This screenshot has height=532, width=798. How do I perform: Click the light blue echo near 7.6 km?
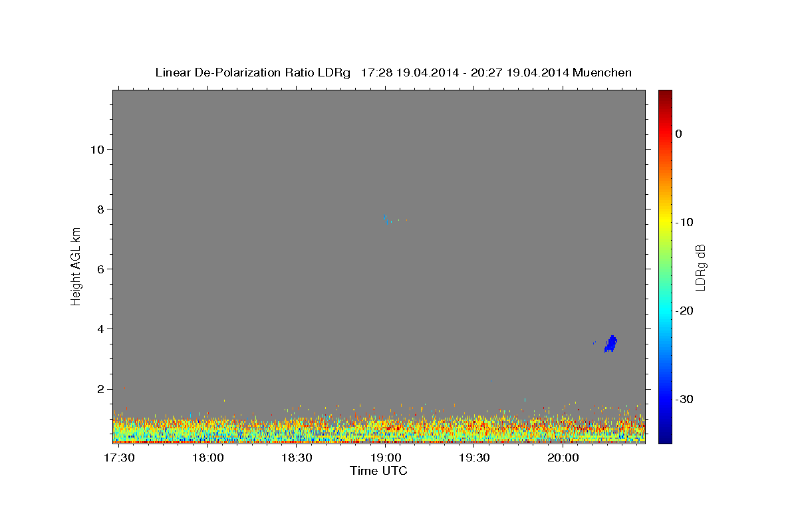coord(388,219)
